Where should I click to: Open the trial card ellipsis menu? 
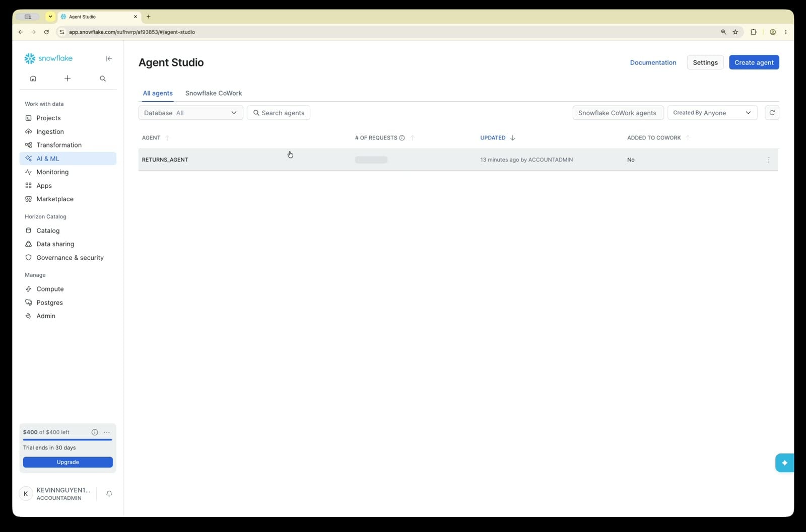(x=107, y=432)
